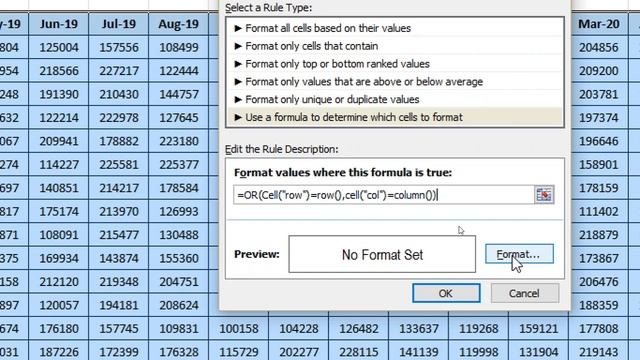Click cell with value 111402

[599, 212]
